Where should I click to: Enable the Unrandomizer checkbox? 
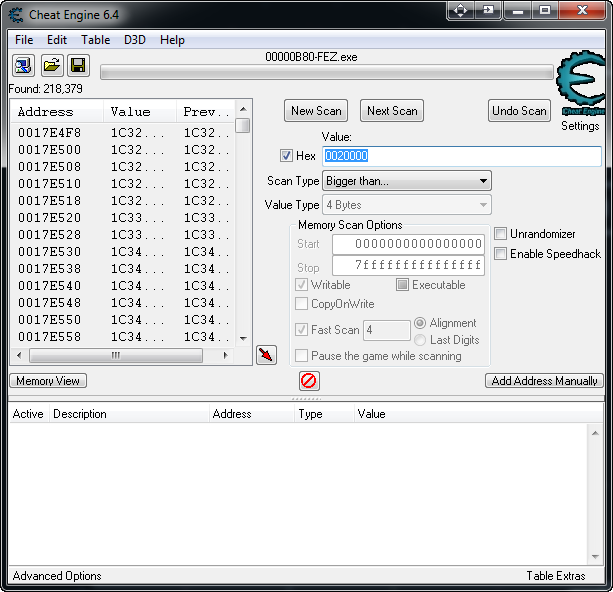(500, 233)
